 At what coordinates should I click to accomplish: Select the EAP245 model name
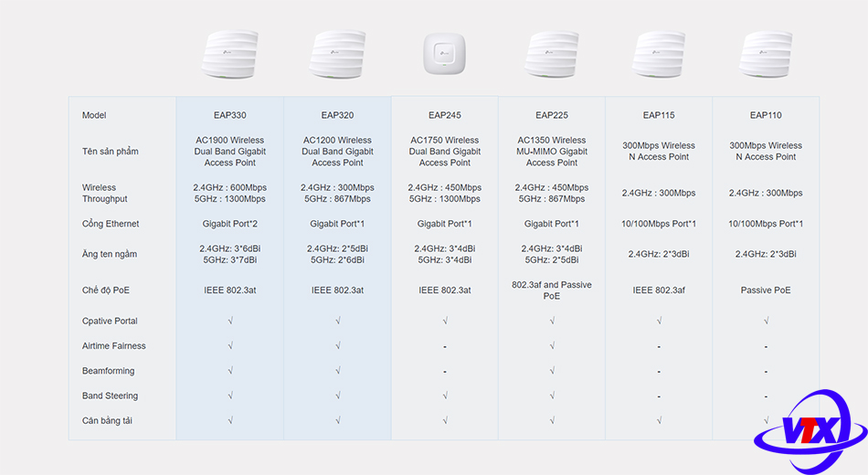point(445,115)
